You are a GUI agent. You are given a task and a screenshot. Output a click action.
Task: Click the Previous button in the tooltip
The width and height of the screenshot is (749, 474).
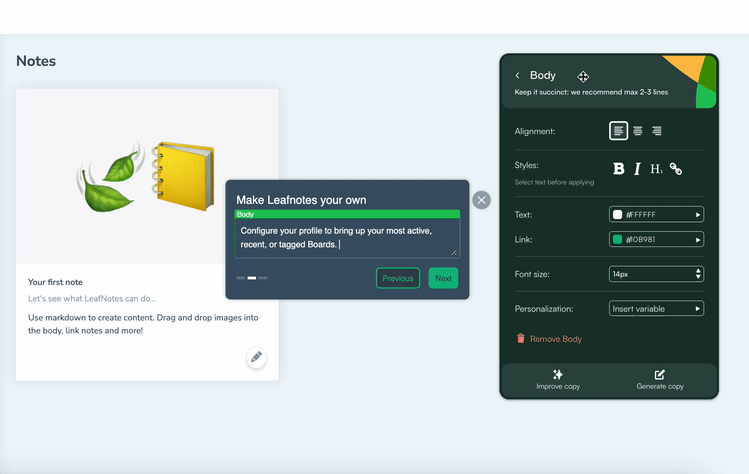click(x=398, y=278)
